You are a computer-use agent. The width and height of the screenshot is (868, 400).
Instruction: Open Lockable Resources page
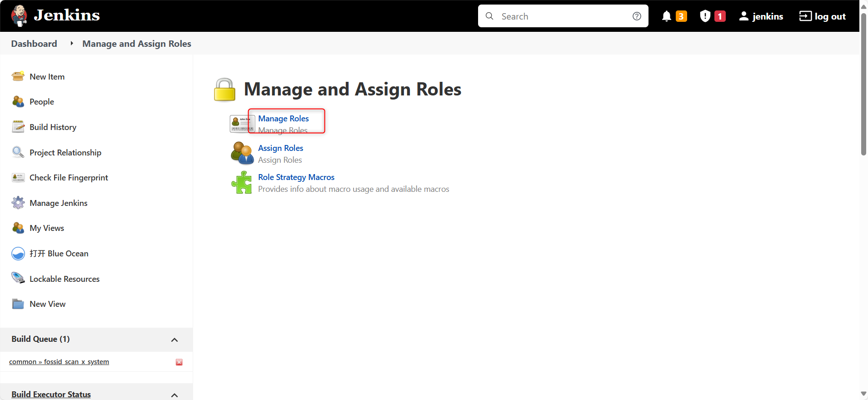coord(65,279)
